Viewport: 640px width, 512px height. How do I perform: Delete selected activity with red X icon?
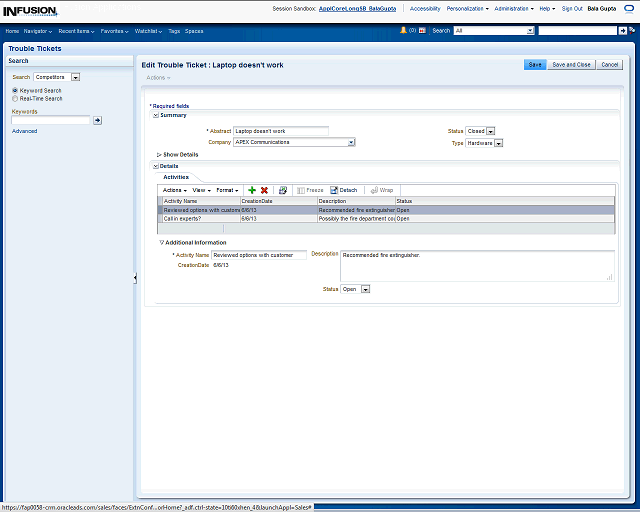(264, 190)
